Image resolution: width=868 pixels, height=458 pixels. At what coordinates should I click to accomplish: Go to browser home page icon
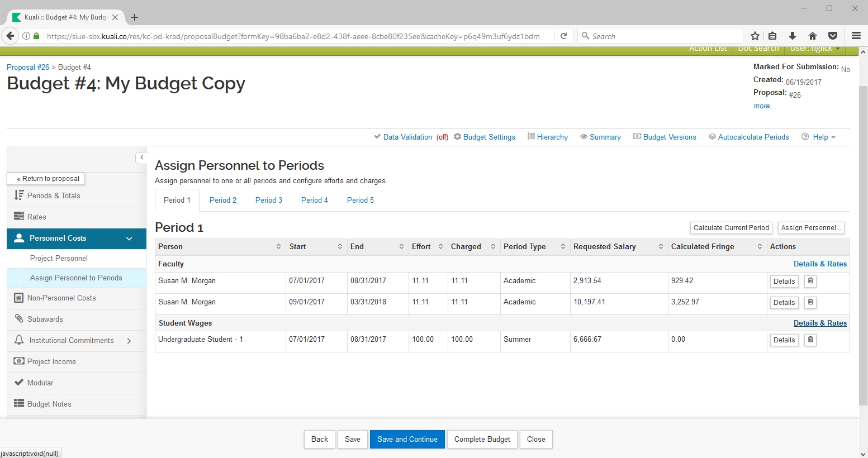pos(813,36)
